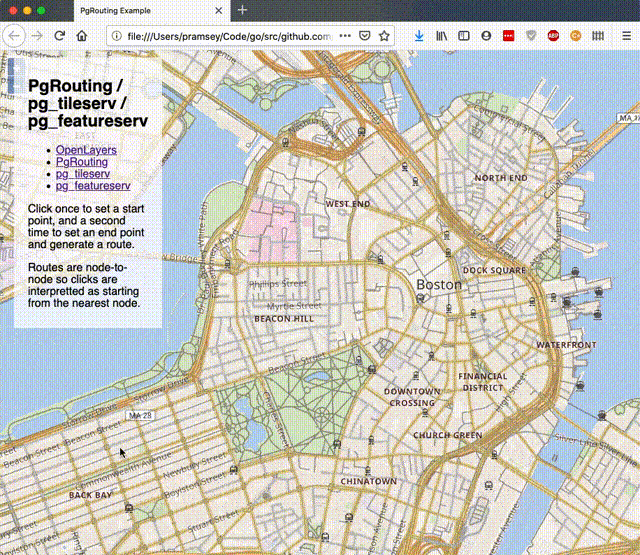The height and width of the screenshot is (555, 640).
Task: Open a new tab with the plus button
Action: point(242,10)
